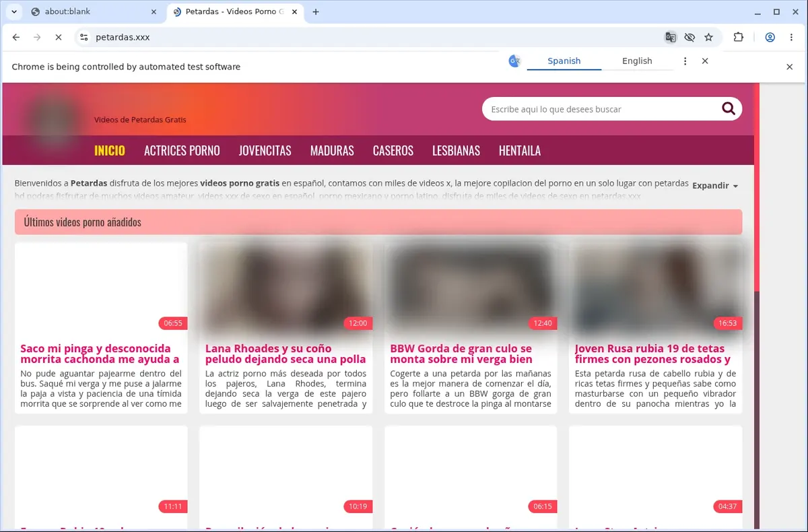The width and height of the screenshot is (808, 532).
Task: Click the 'Últimos videos porno añadidos' header
Action: [378, 222]
